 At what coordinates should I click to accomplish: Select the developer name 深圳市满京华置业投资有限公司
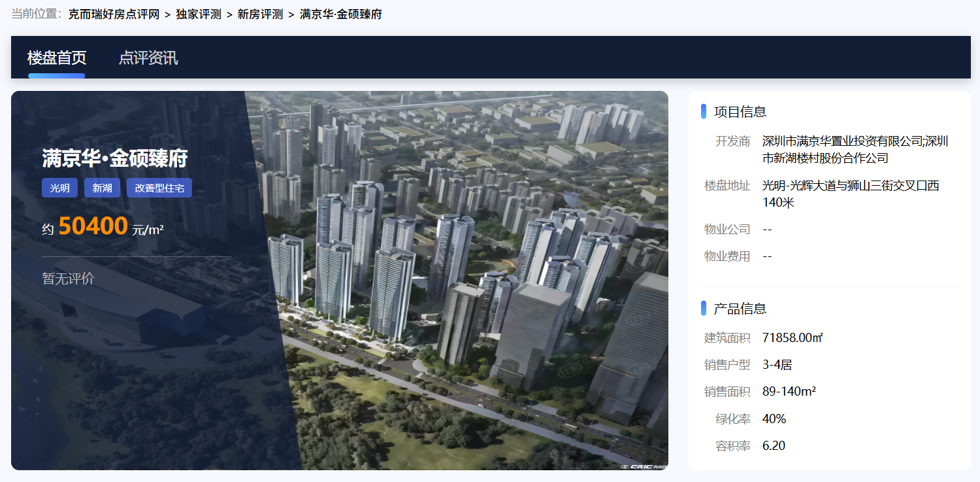click(x=841, y=141)
